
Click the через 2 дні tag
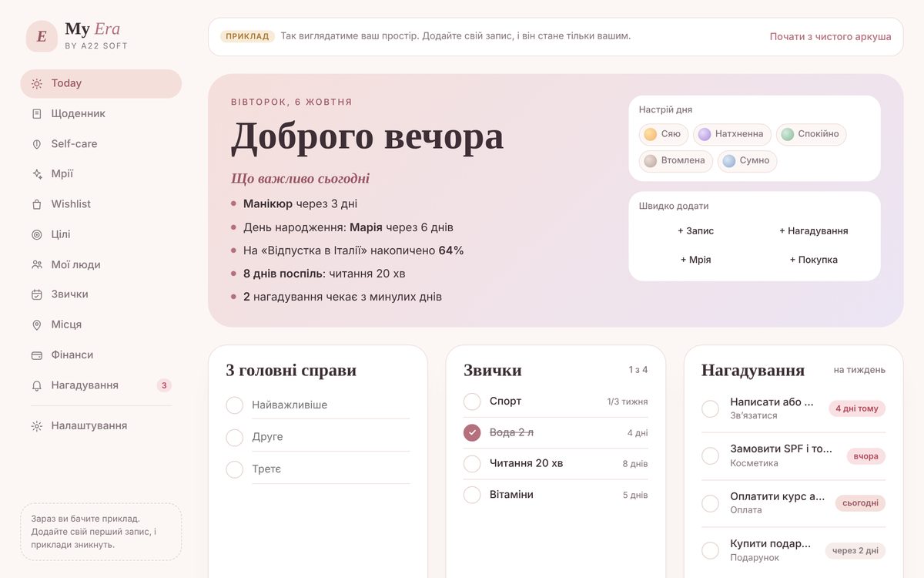pyautogui.click(x=855, y=550)
